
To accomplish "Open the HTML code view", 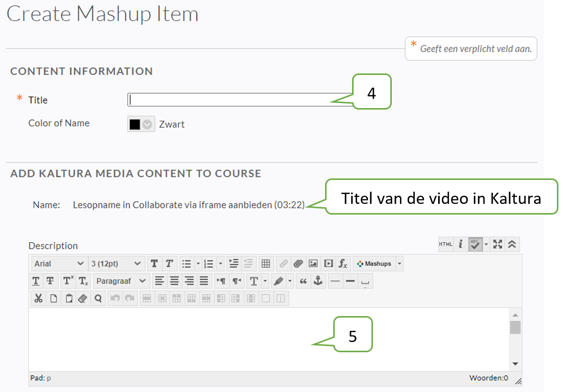I will (446, 244).
